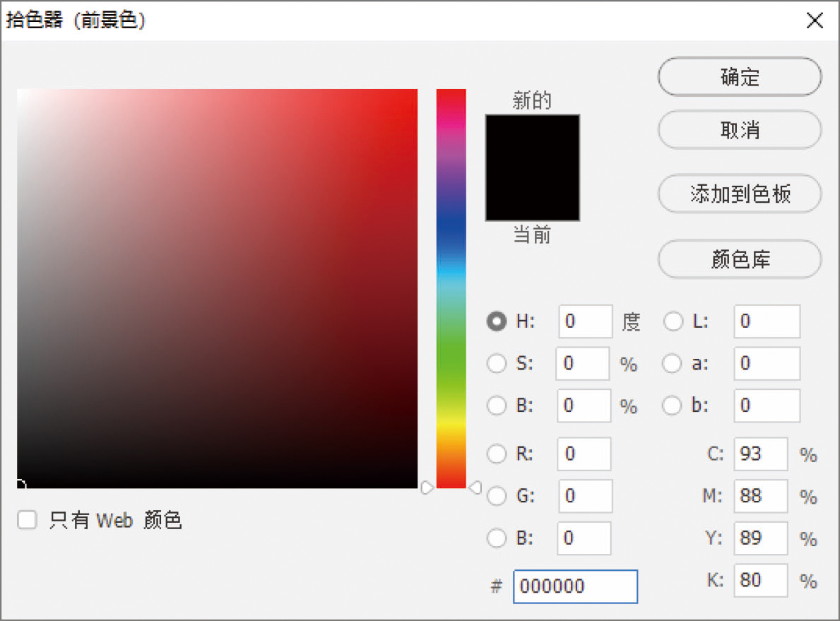Click the C cyan percentage field

click(x=760, y=454)
